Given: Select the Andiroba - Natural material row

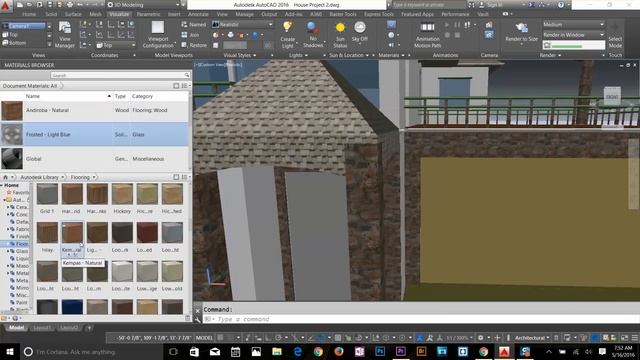Looking at the screenshot, I should [x=95, y=110].
